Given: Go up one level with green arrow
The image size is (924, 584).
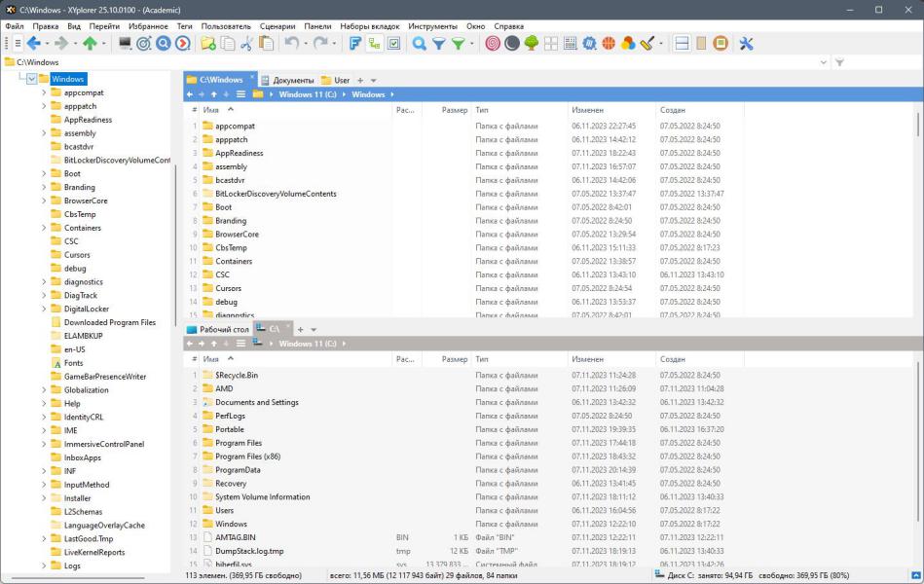Looking at the screenshot, I should pos(90,43).
